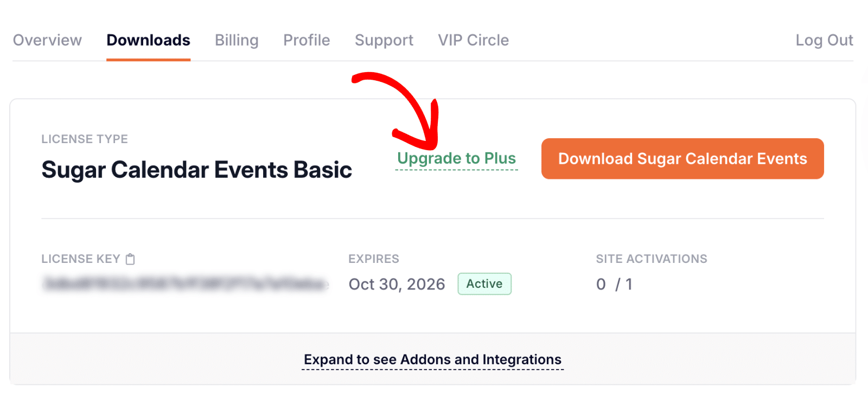Click the Sugar Calendar Events Basic title

pos(196,170)
